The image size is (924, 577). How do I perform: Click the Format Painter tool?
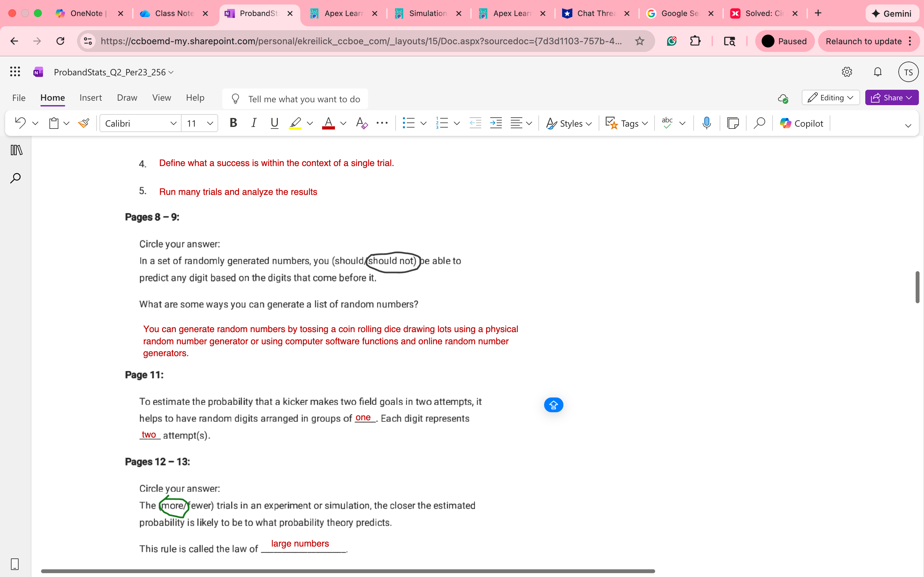pyautogui.click(x=84, y=123)
